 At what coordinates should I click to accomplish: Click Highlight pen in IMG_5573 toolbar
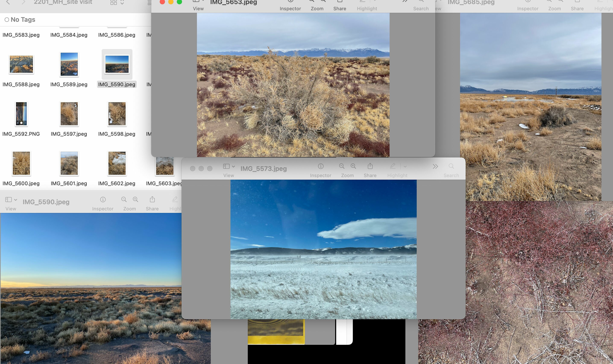[x=393, y=166]
